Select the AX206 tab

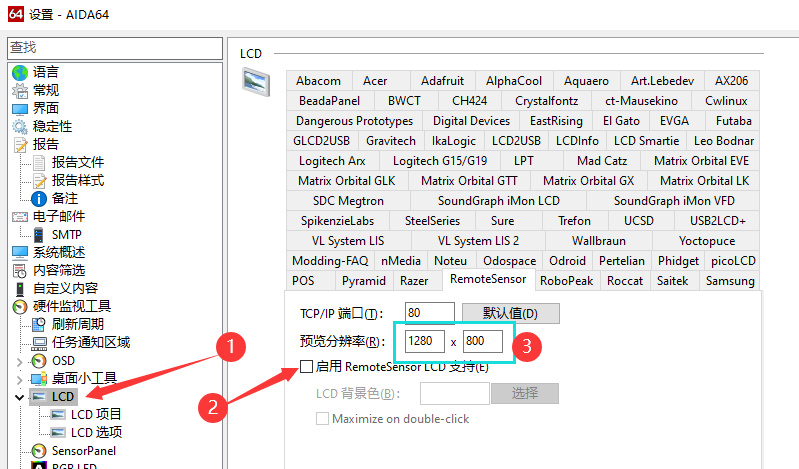pyautogui.click(x=731, y=81)
